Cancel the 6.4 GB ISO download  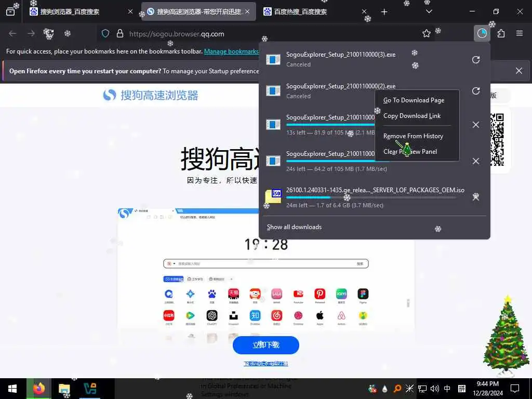[476, 197]
